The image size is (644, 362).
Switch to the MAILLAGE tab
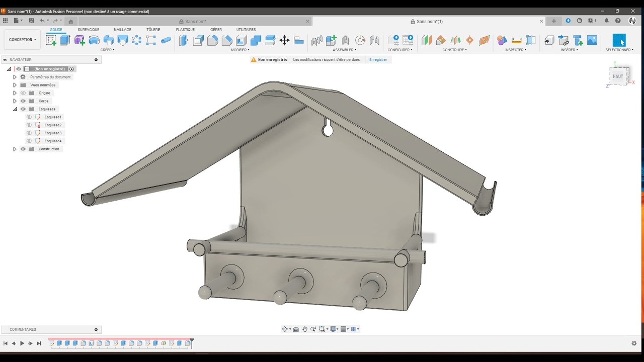(x=122, y=30)
